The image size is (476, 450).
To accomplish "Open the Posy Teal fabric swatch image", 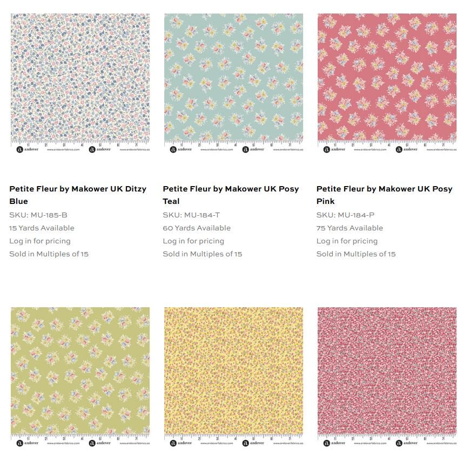I will [233, 83].
